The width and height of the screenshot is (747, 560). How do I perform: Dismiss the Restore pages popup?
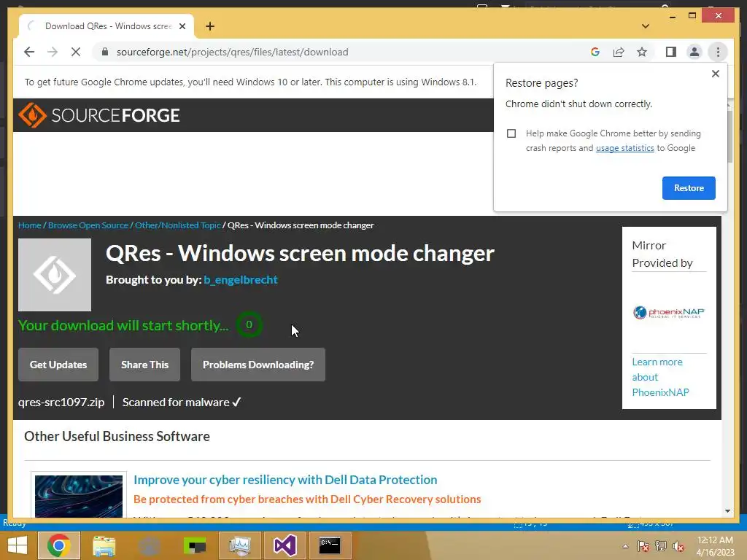pyautogui.click(x=715, y=74)
